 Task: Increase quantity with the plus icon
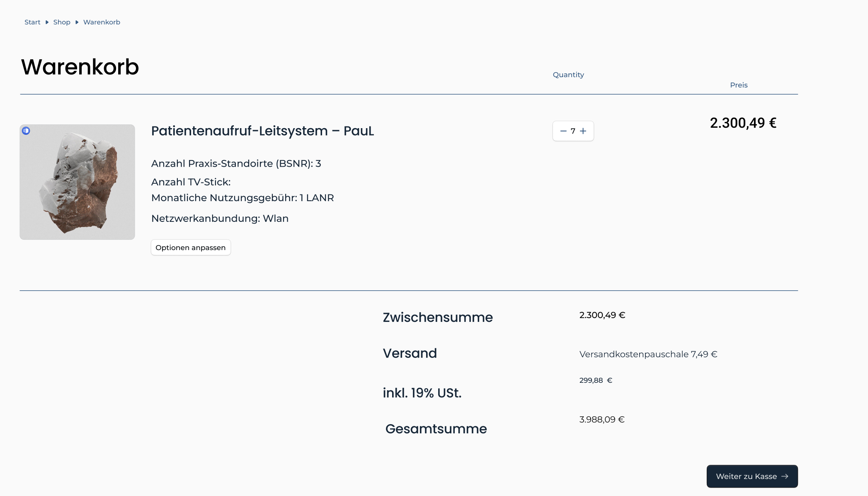click(x=583, y=131)
